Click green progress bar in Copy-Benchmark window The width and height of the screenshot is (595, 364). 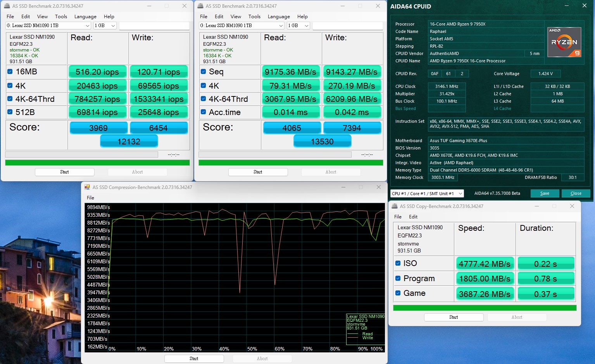point(485,308)
